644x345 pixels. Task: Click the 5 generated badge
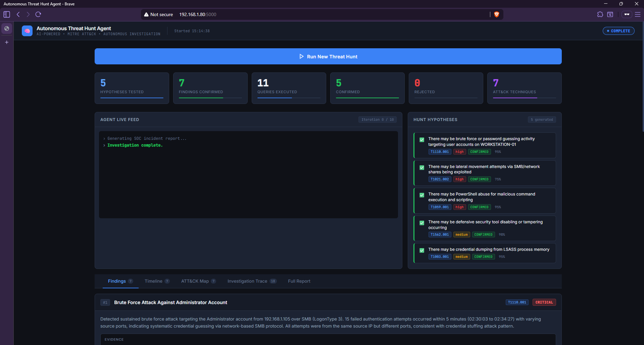coord(542,120)
